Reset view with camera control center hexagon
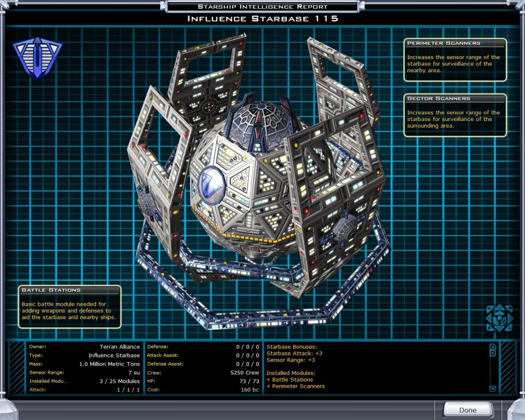Screen dimensions: 525x420 (x=499, y=318)
